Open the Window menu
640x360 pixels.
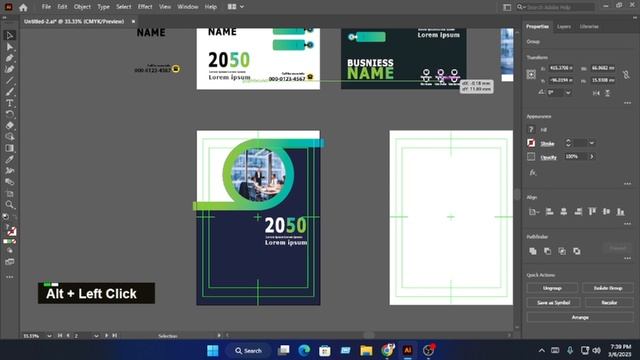[187, 7]
